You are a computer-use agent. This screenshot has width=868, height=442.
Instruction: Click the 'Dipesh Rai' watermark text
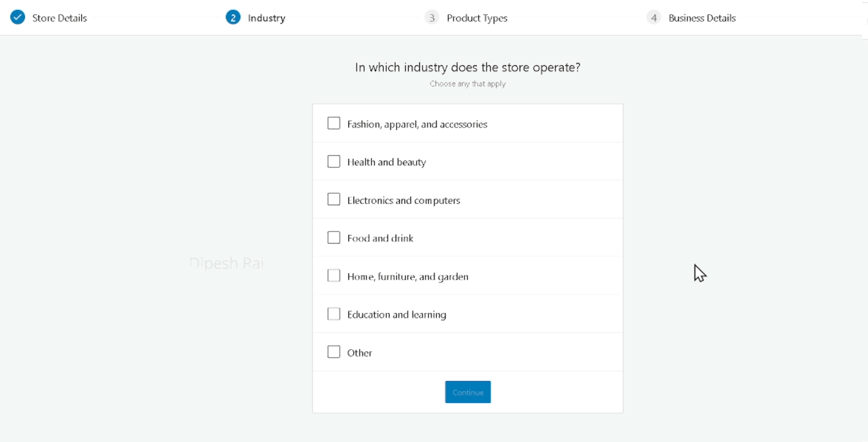pos(226,263)
